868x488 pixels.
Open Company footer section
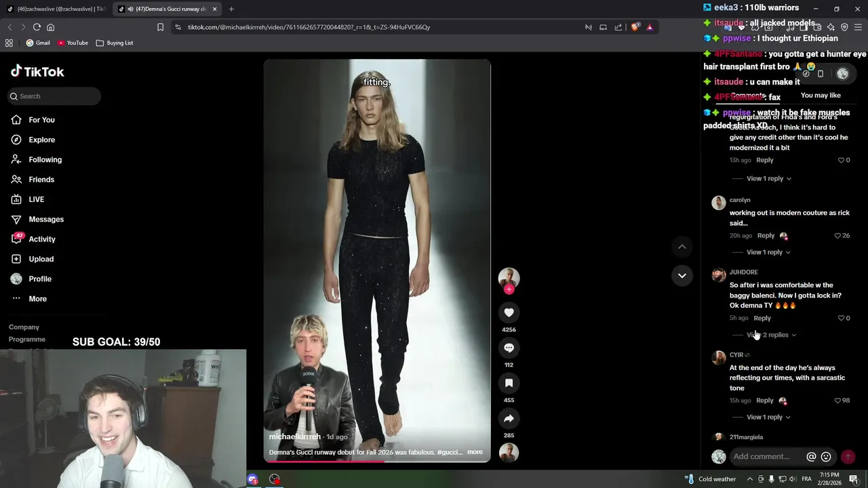24,327
